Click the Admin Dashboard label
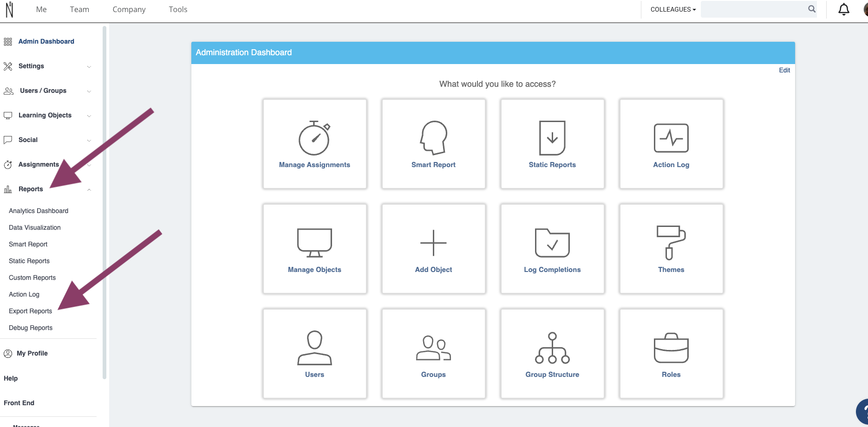Screen dimensions: 868x427 [x=46, y=41]
